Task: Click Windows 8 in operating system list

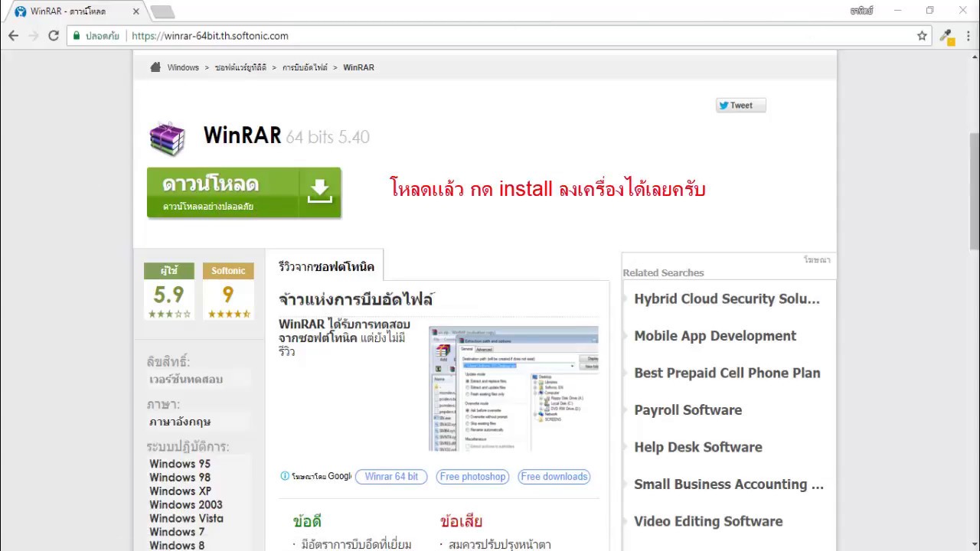Action: [177, 546]
